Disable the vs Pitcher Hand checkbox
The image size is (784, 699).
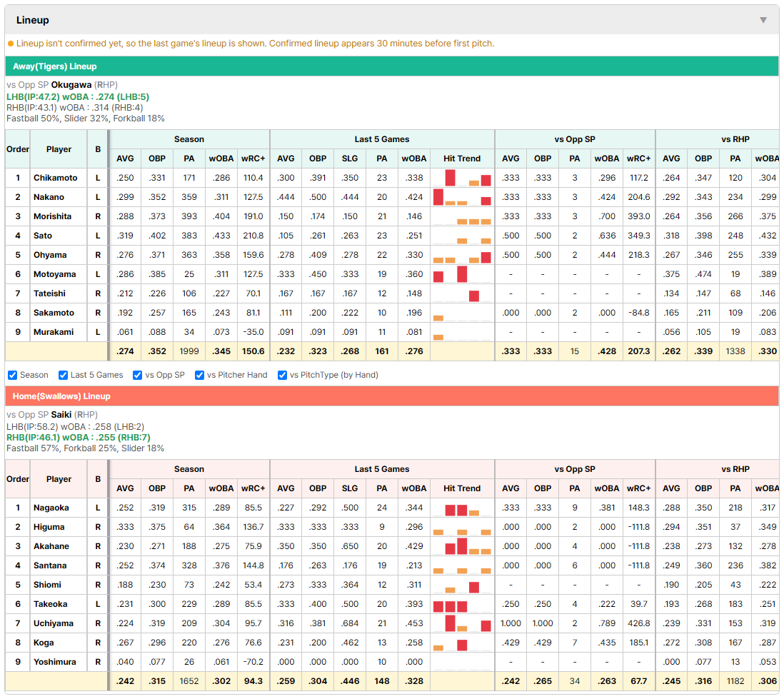(199, 375)
